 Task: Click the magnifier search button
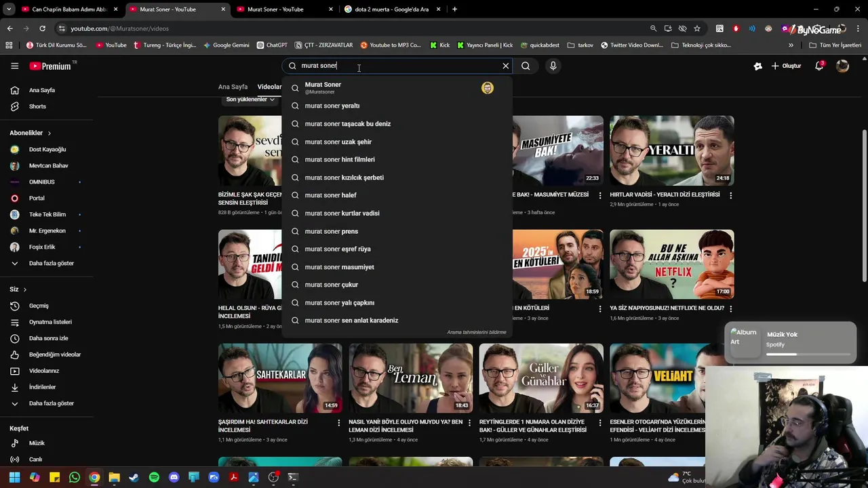(526, 66)
